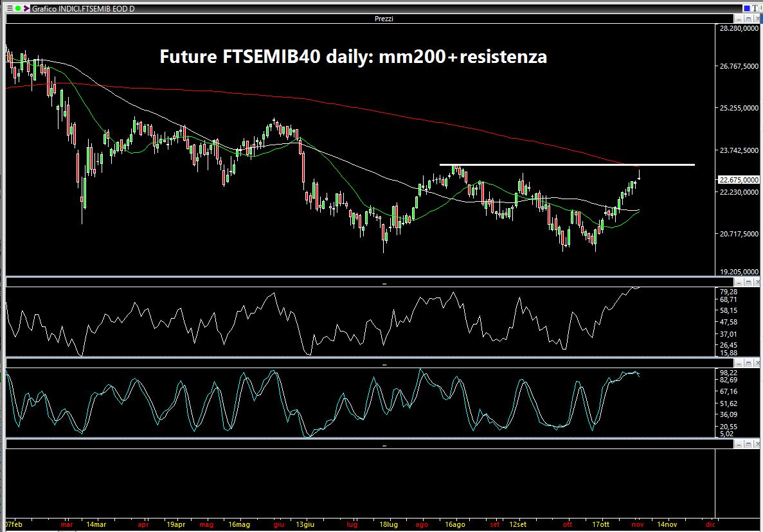The width and height of the screenshot is (763, 532).
Task: Click the 12set date on time axis
Action: pos(517,524)
